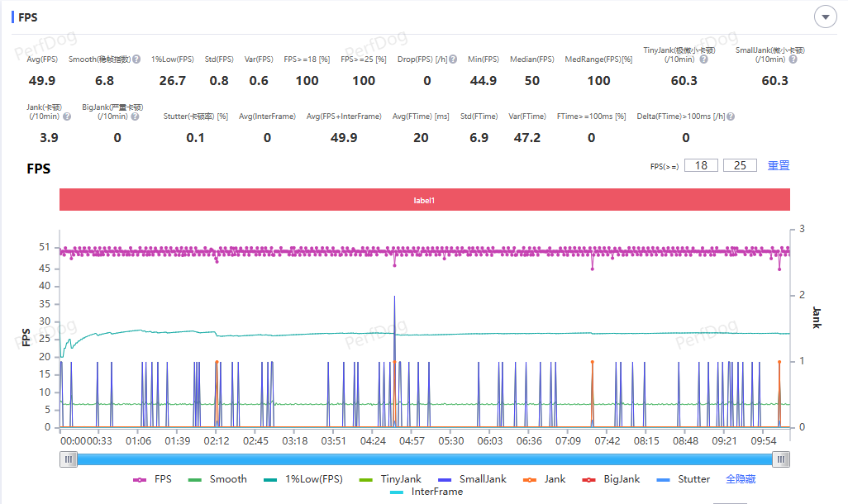Toggle Smooth series visibility in legend
This screenshot has height=504, width=848.
click(x=217, y=479)
